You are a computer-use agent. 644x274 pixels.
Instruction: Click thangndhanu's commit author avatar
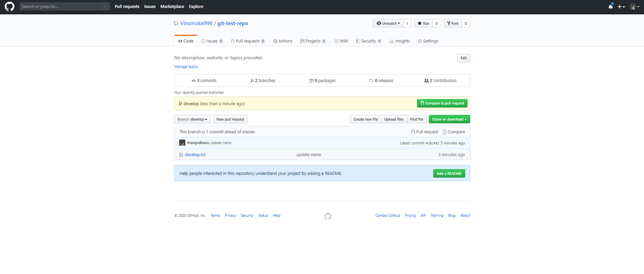[x=182, y=143]
